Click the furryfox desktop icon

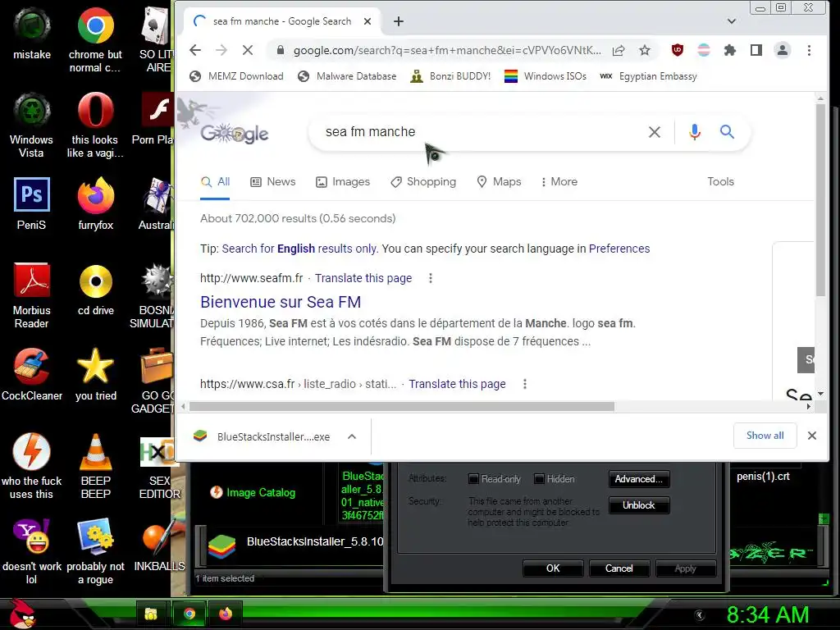tap(95, 203)
